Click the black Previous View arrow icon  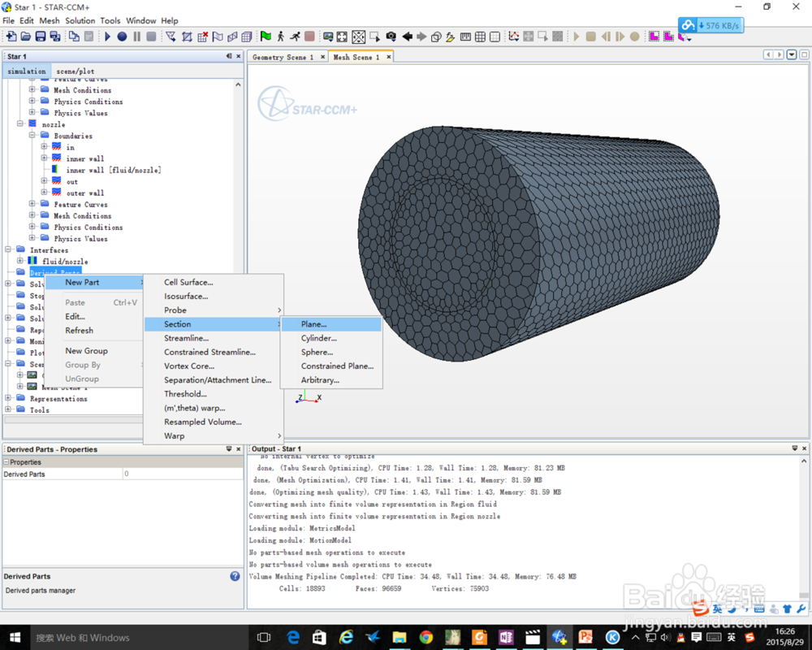(x=407, y=37)
